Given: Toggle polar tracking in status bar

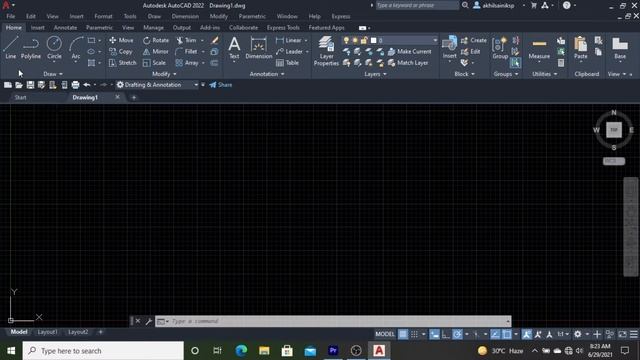Looking at the screenshot, I should 458,334.
